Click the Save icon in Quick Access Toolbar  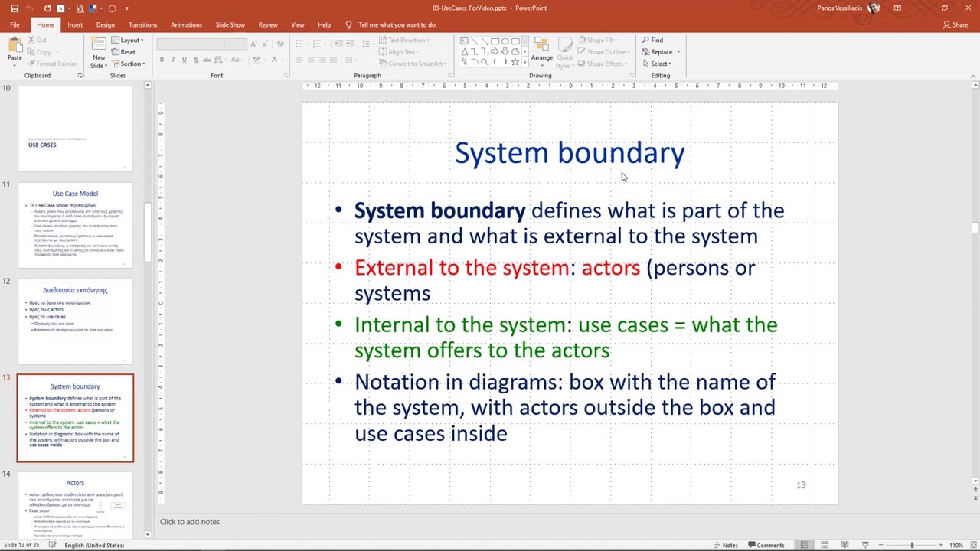[15, 8]
